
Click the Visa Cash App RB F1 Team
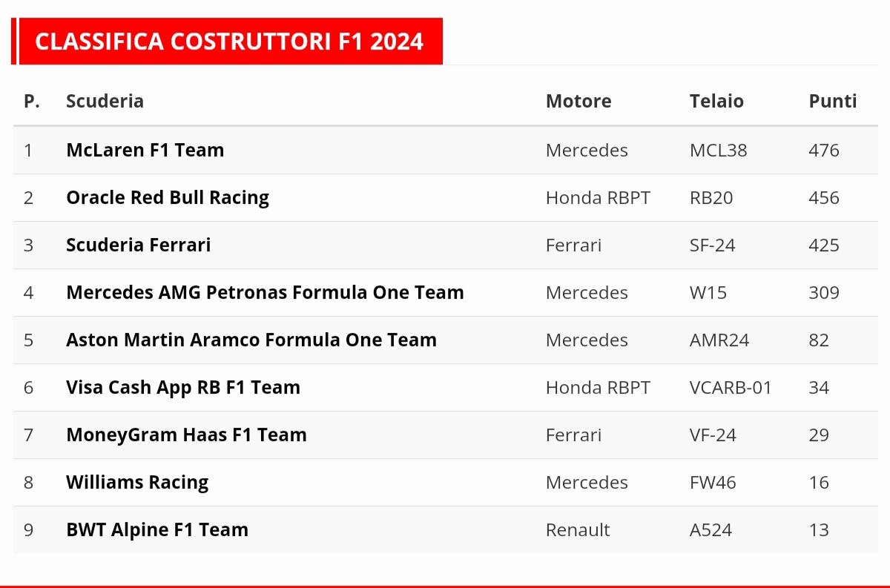(183, 388)
